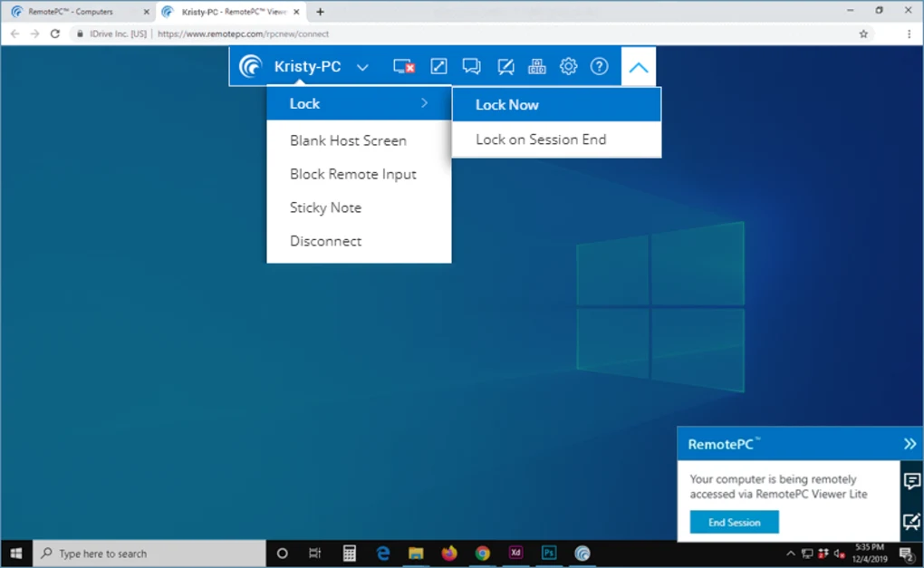This screenshot has width=924, height=568.
Task: Launch RemotePC from the taskbar
Action: point(582,553)
